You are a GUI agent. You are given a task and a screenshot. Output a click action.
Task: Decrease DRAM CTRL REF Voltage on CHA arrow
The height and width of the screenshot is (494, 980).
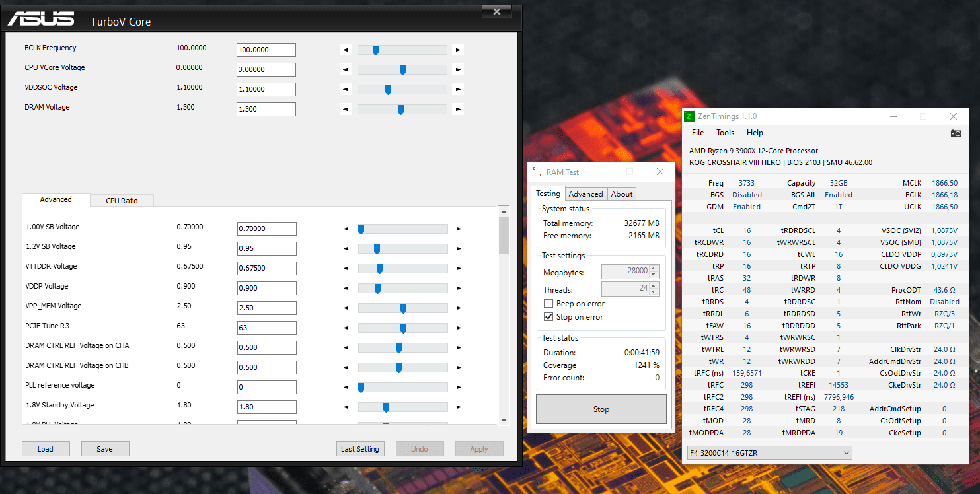(346, 348)
